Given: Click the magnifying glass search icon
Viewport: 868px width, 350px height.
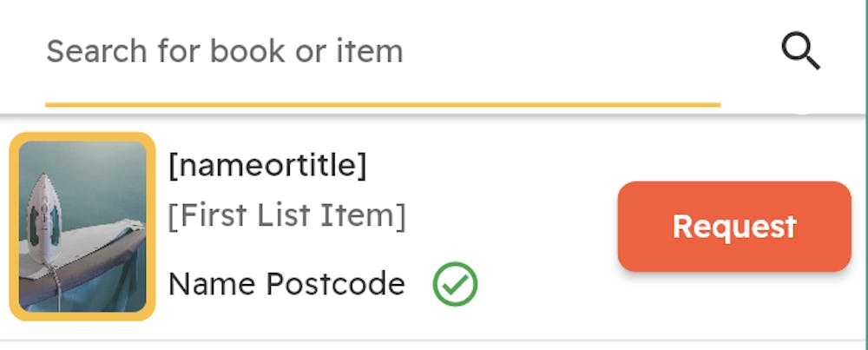Looking at the screenshot, I should (x=799, y=53).
